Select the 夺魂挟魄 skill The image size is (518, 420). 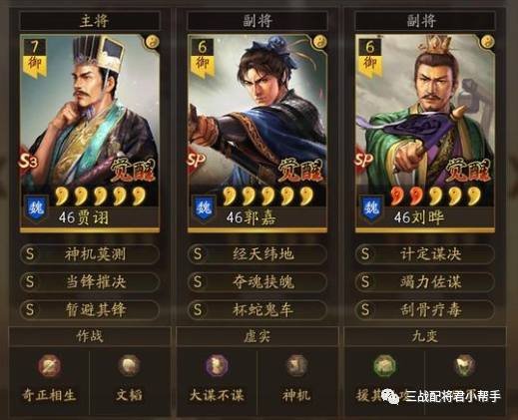(258, 282)
